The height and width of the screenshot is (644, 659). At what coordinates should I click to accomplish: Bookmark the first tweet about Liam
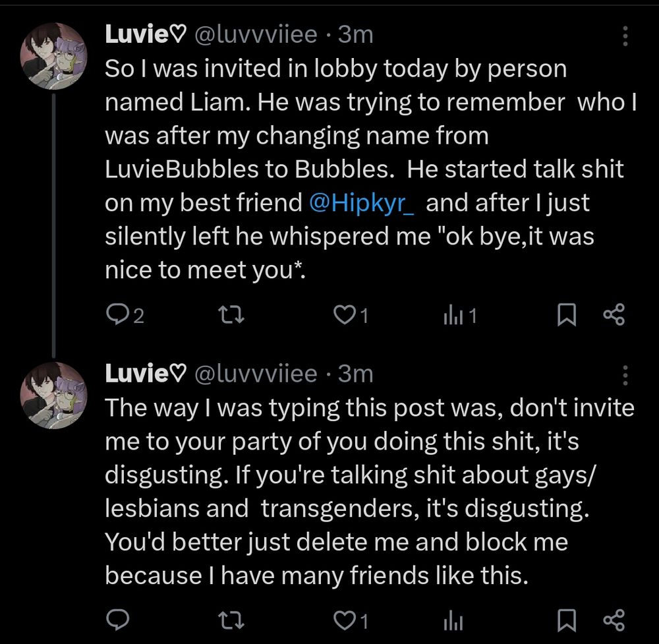click(566, 316)
